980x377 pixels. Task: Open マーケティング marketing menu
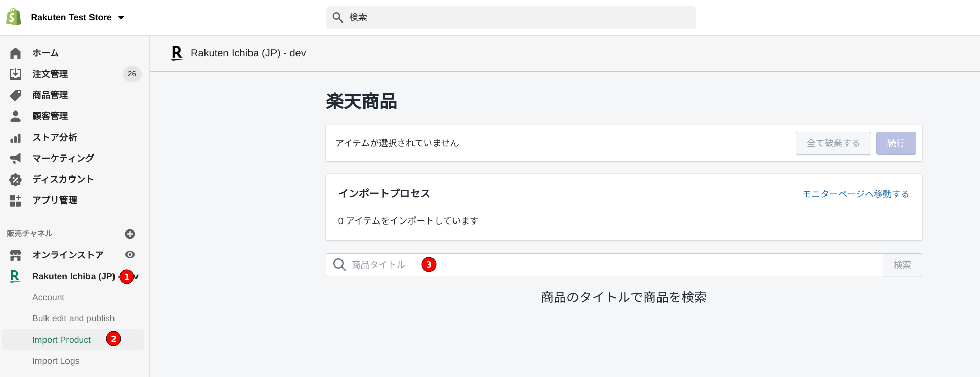[x=63, y=158]
